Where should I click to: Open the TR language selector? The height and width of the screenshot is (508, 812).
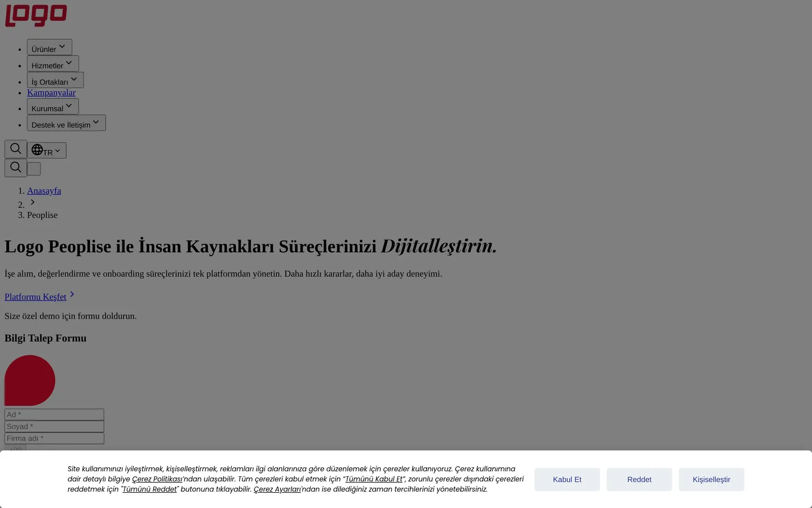coord(47,150)
